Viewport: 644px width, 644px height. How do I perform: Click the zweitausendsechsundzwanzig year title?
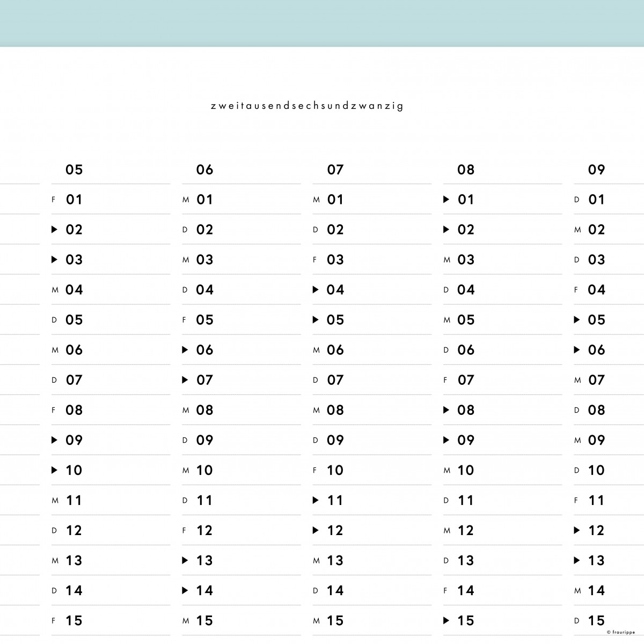[308, 106]
